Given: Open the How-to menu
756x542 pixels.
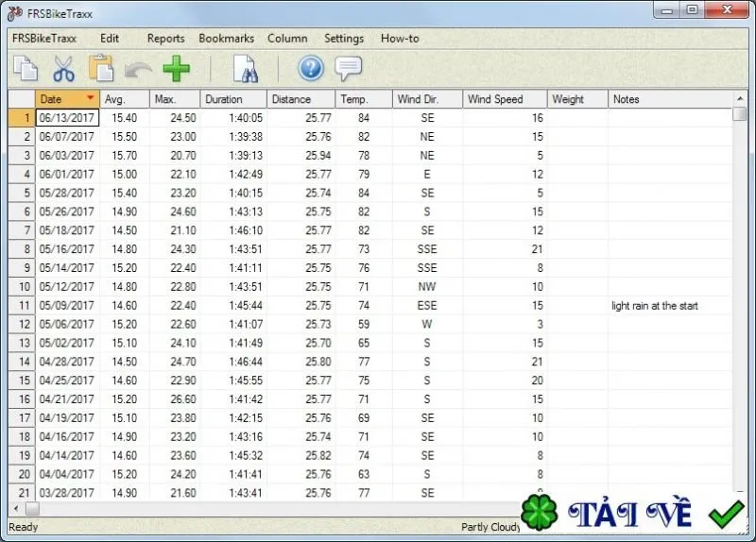Looking at the screenshot, I should [x=400, y=39].
